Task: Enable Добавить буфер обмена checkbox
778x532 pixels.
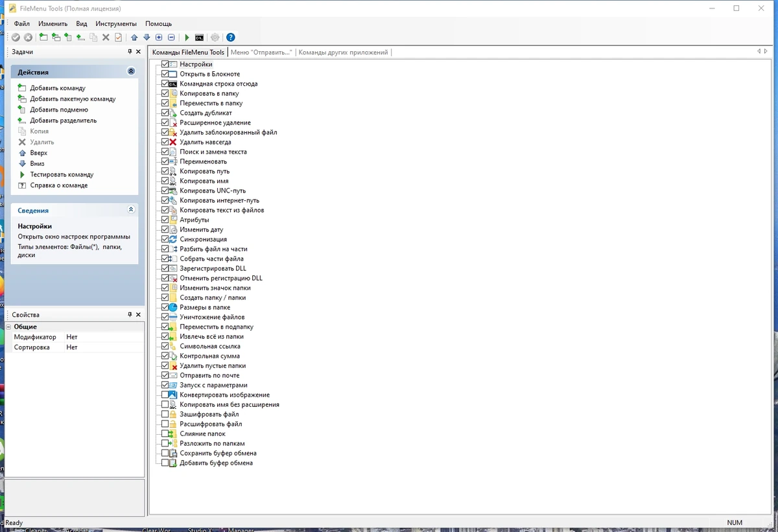Action: pos(165,463)
